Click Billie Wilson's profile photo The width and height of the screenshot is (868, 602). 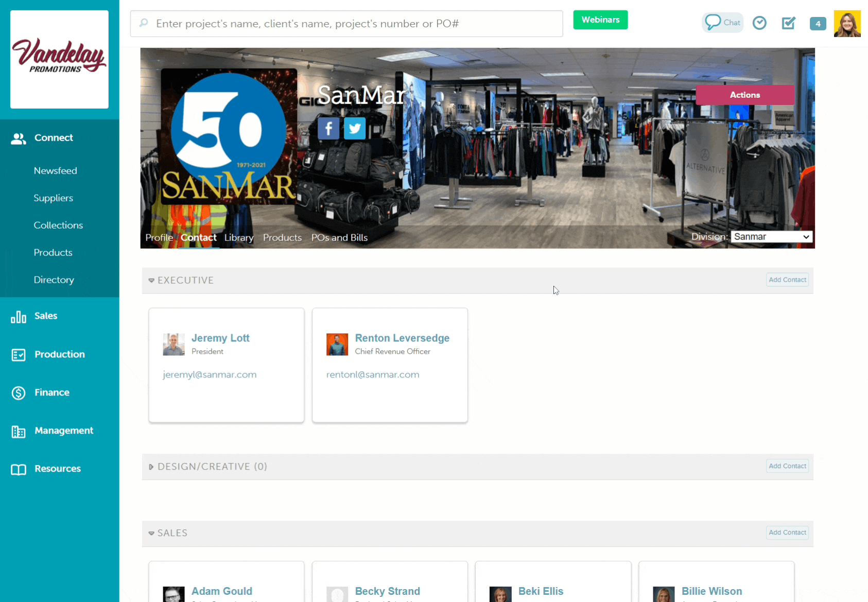tap(664, 594)
